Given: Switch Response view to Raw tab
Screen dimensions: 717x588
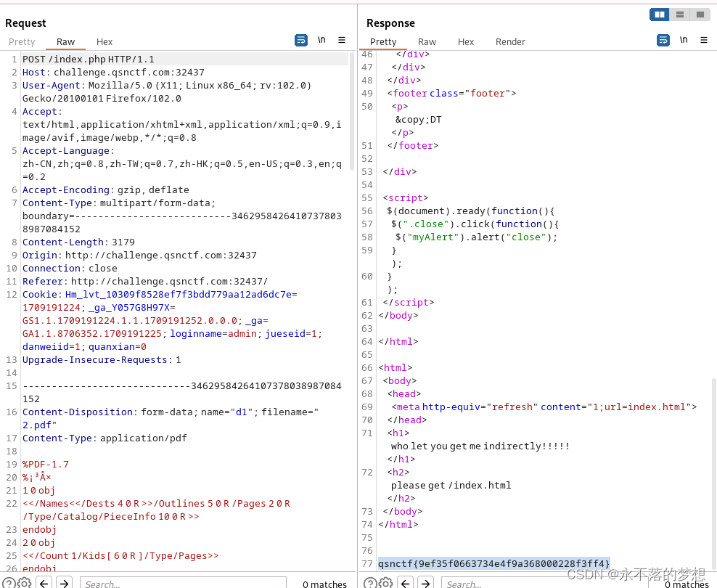Looking at the screenshot, I should 427,41.
